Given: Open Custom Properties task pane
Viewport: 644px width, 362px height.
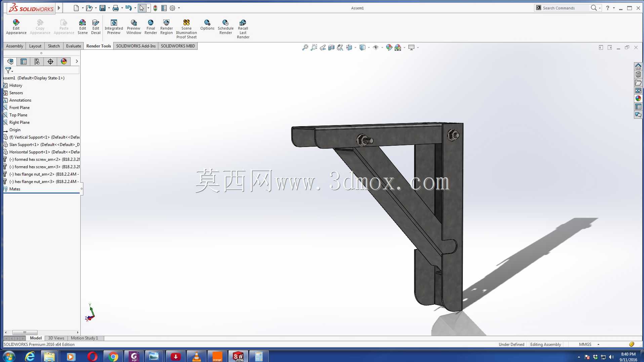Looking at the screenshot, I should [x=638, y=107].
